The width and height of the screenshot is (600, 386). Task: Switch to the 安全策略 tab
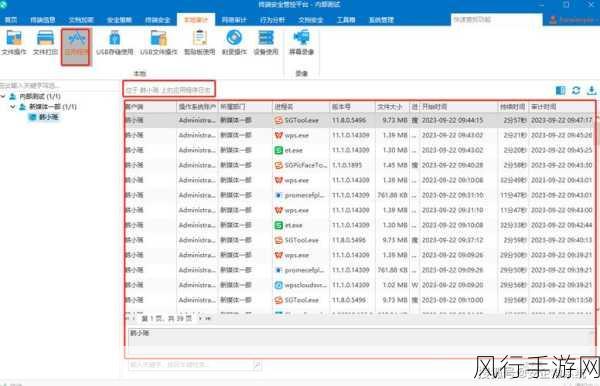119,20
